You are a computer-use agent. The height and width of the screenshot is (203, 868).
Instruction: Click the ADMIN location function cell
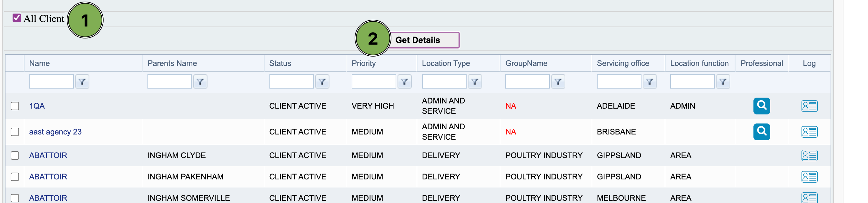[682, 106]
